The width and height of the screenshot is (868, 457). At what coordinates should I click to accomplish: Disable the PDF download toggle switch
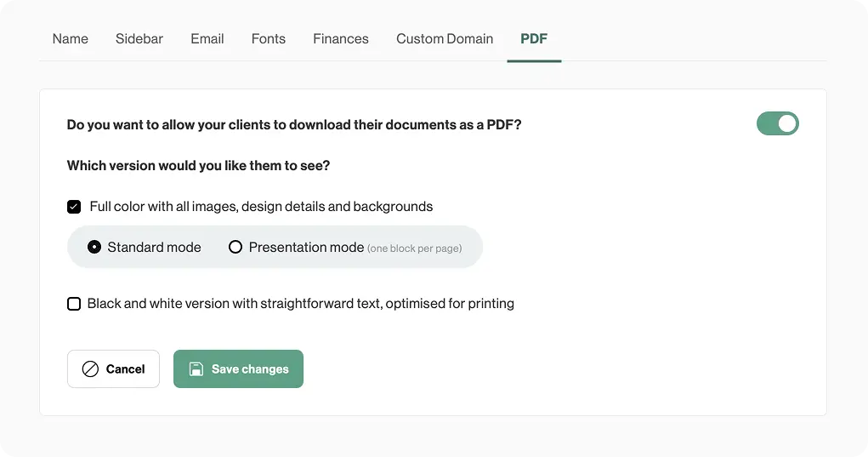click(x=777, y=124)
